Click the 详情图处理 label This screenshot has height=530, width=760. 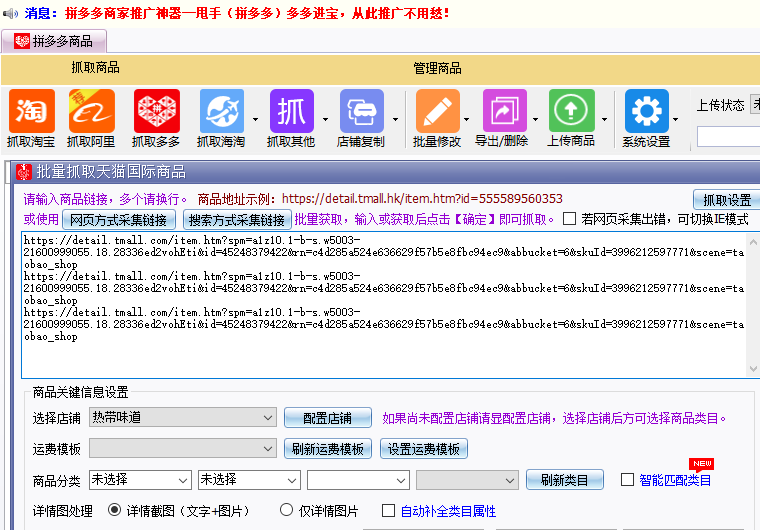[63, 511]
